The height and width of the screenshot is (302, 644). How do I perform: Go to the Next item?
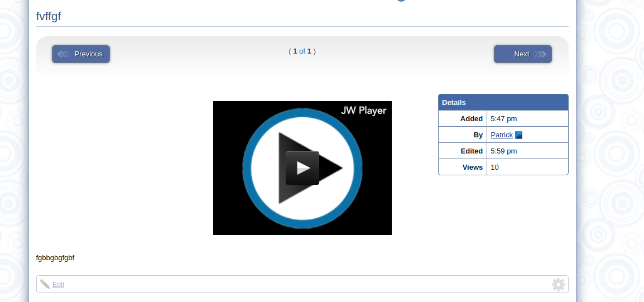pyautogui.click(x=522, y=54)
